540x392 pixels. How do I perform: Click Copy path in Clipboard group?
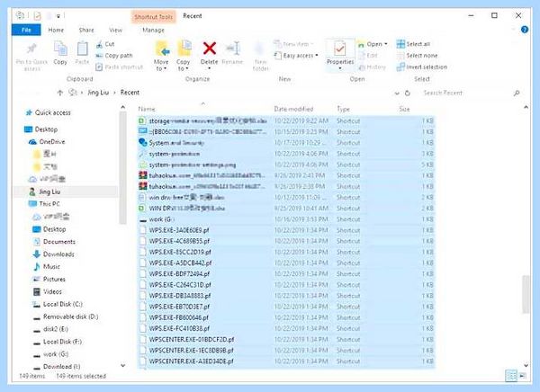[x=114, y=56]
